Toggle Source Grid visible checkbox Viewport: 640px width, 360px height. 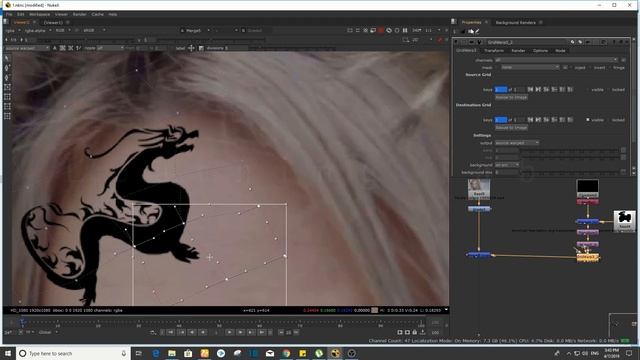pos(588,89)
